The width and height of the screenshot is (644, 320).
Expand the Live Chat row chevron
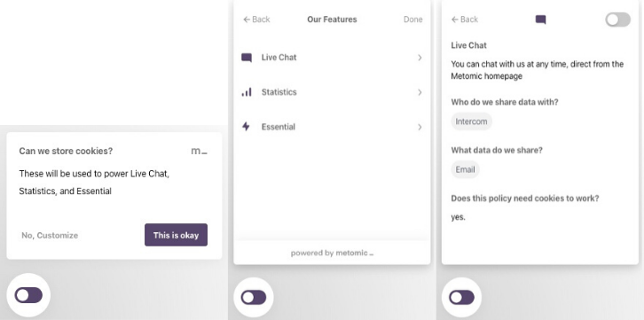(x=420, y=58)
